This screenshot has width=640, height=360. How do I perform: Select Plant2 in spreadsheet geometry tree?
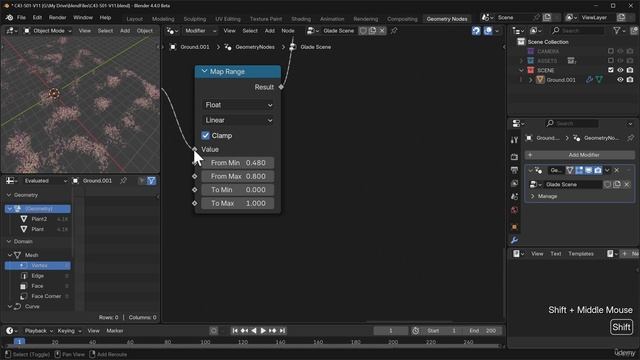pyautogui.click(x=40, y=219)
